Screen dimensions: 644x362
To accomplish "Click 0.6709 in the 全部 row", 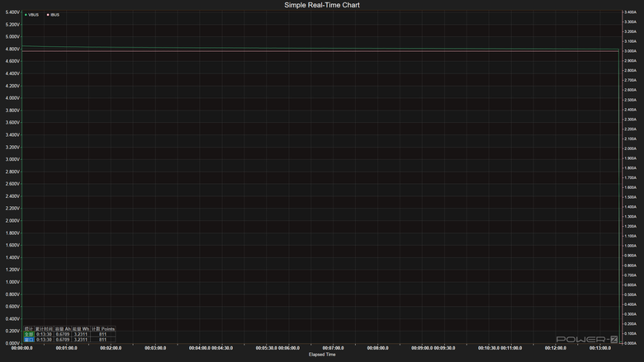I will (x=63, y=334).
